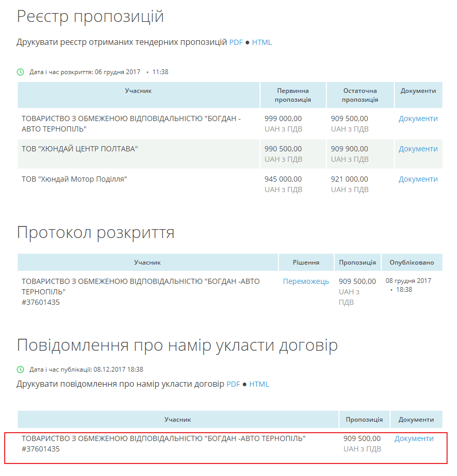Viewport: 457px width, 476px height.
Task: Open HTML version of tender proposals register
Action: [262, 42]
